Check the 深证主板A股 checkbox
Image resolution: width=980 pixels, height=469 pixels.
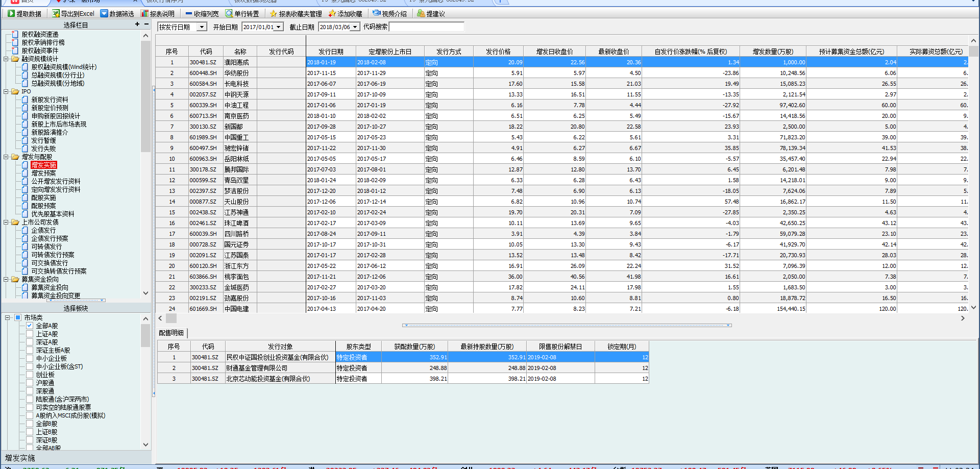pos(30,350)
